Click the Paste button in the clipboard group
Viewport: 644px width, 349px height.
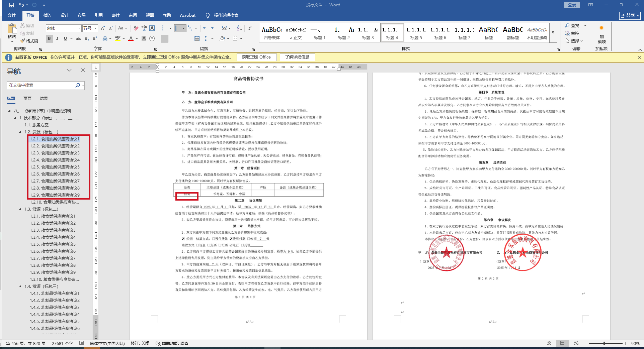point(12,33)
